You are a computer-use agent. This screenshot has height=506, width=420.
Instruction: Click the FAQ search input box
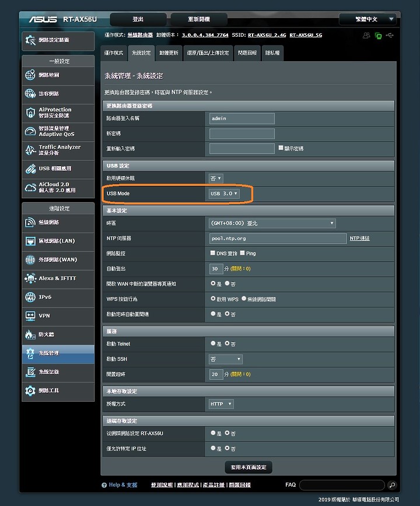point(342,484)
